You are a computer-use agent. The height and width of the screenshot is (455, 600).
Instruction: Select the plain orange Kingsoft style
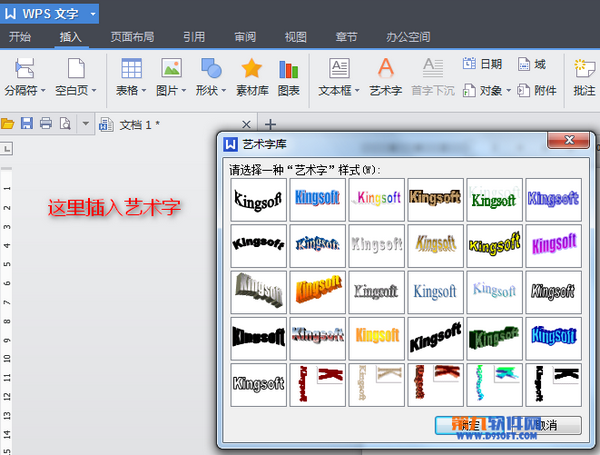[377, 338]
